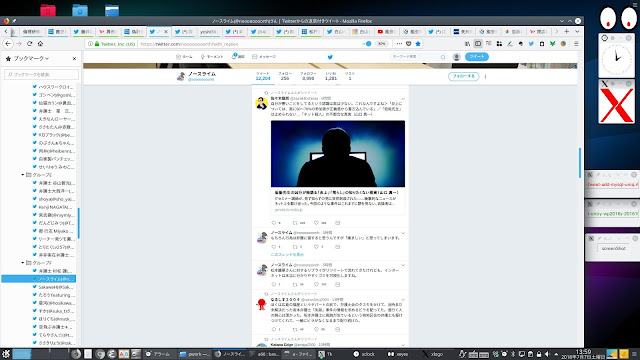Click このスレッドを表示 thread link
Screen dimensions: 640x360
point(287,254)
